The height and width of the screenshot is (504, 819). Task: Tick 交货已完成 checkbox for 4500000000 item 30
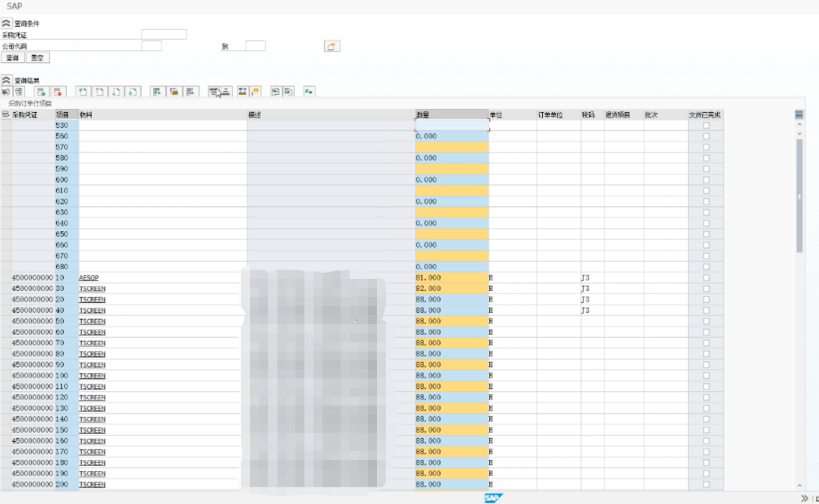[706, 289]
